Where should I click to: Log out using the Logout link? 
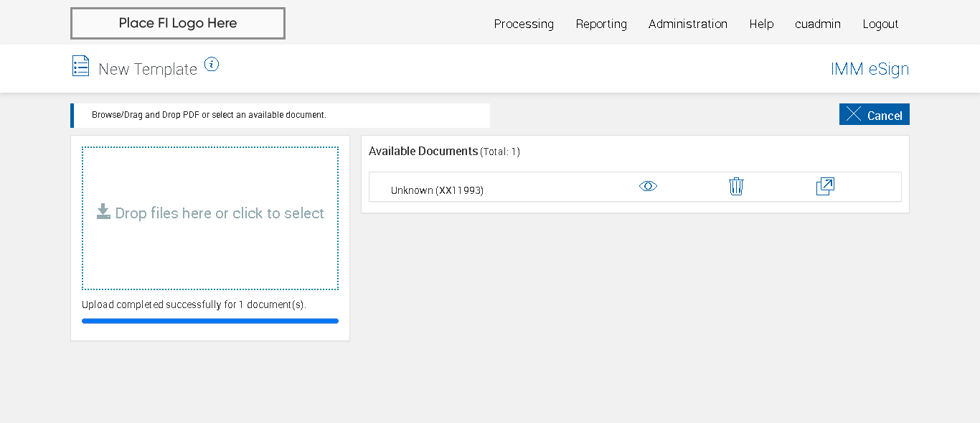[x=880, y=24]
